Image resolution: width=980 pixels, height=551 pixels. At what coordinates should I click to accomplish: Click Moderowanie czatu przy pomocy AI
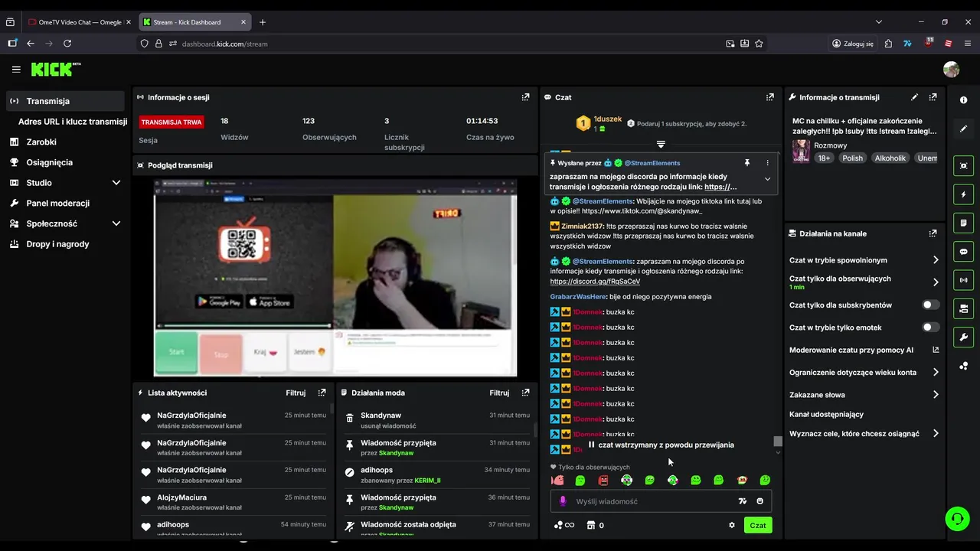tap(864, 350)
